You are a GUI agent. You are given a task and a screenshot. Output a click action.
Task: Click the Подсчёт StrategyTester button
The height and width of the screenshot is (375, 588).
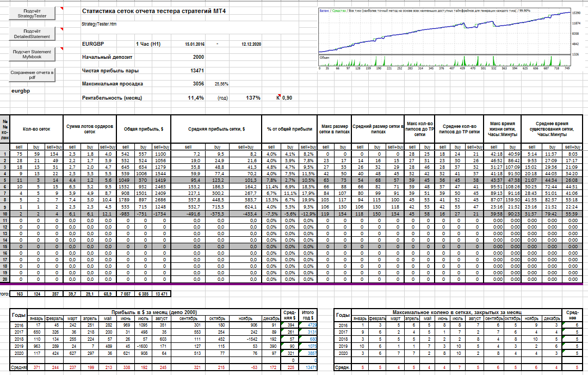[x=32, y=14]
